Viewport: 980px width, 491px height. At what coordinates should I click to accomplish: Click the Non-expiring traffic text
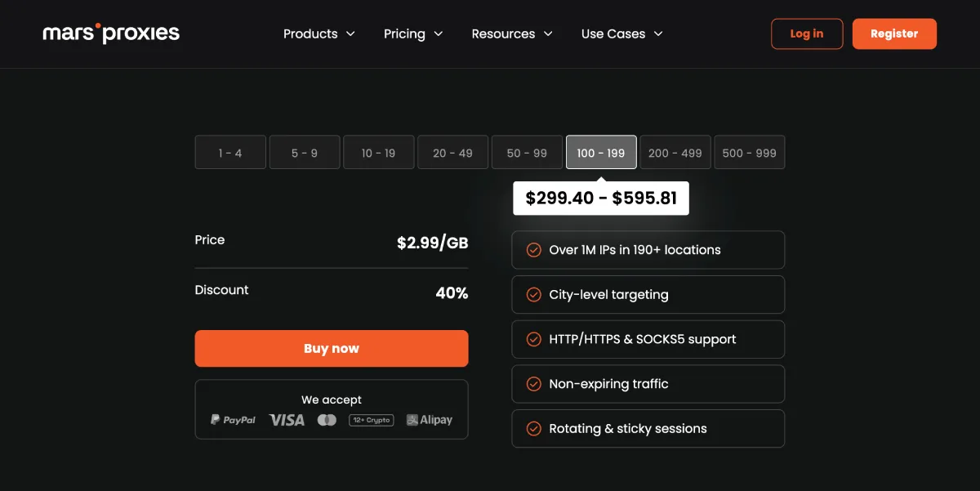tap(609, 384)
